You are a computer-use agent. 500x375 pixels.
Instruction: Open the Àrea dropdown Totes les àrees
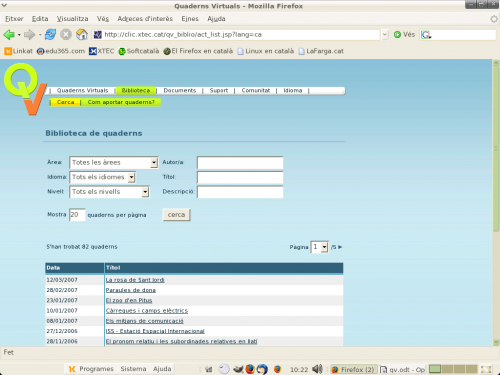pyautogui.click(x=113, y=163)
